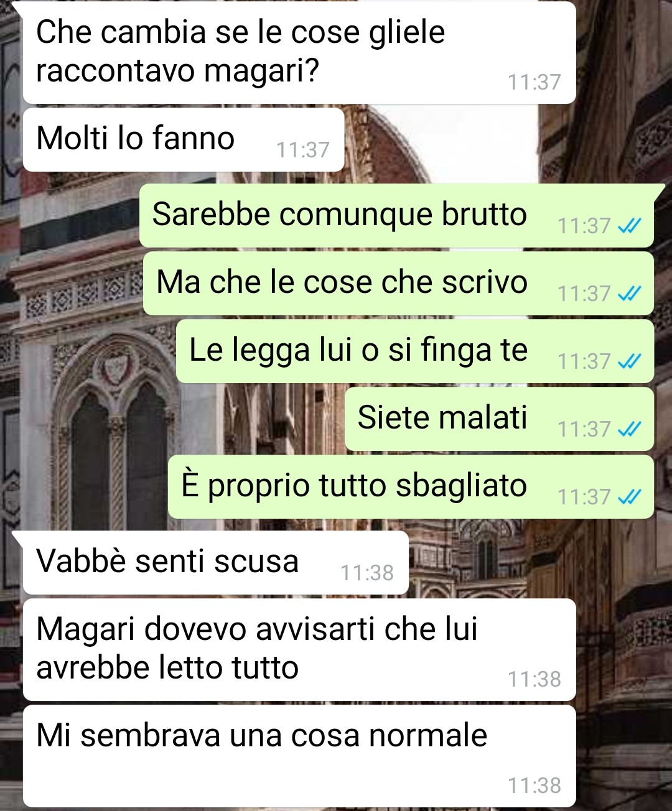This screenshot has height=811, width=672.
Task: Click double-check ticks on 'Sarebbe comunque brutto'
Action: point(629,226)
